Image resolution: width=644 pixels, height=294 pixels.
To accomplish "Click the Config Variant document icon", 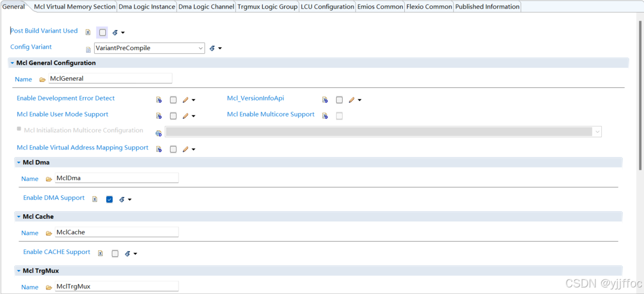I will (x=88, y=50).
